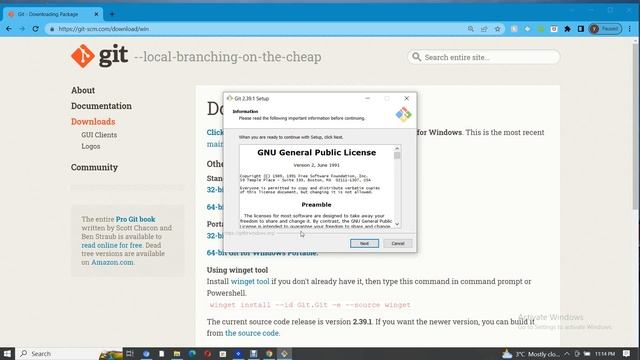Open Community in the sidebar
This screenshot has width=640, height=360.
click(94, 167)
